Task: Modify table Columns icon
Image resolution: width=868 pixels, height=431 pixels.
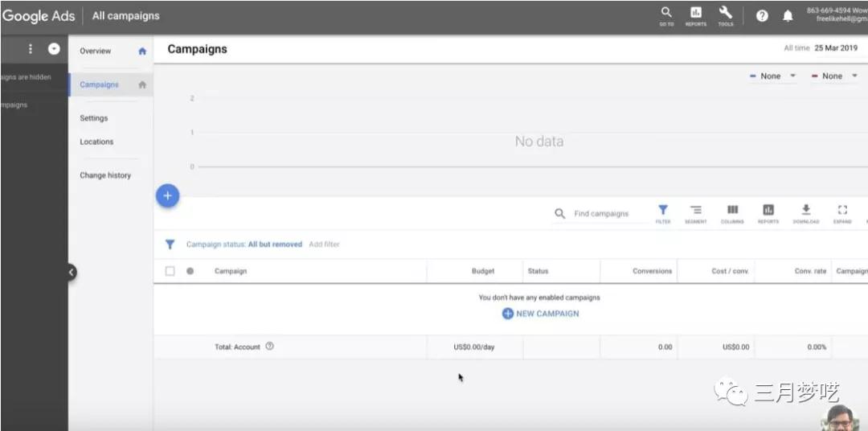Action: click(x=732, y=213)
